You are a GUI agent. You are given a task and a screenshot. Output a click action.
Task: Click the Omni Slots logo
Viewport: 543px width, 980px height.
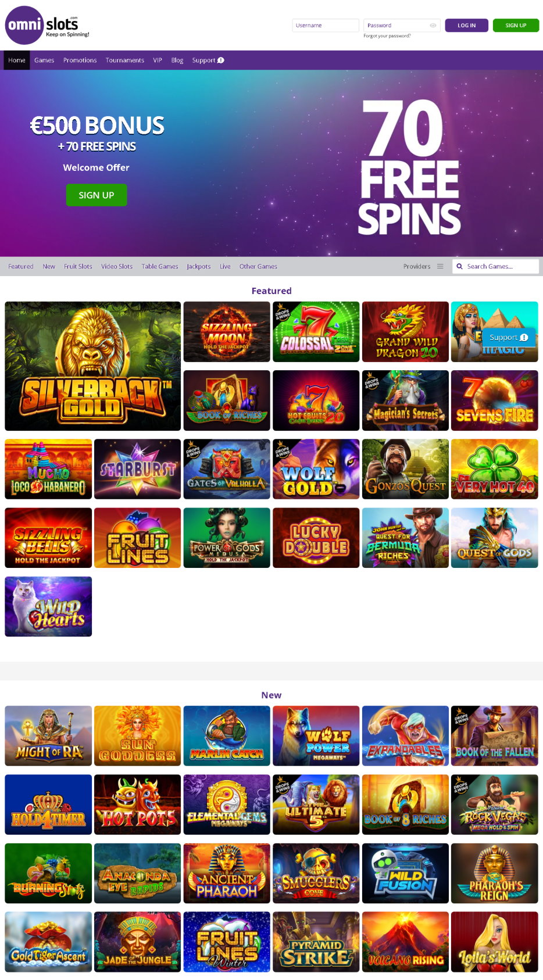click(48, 26)
